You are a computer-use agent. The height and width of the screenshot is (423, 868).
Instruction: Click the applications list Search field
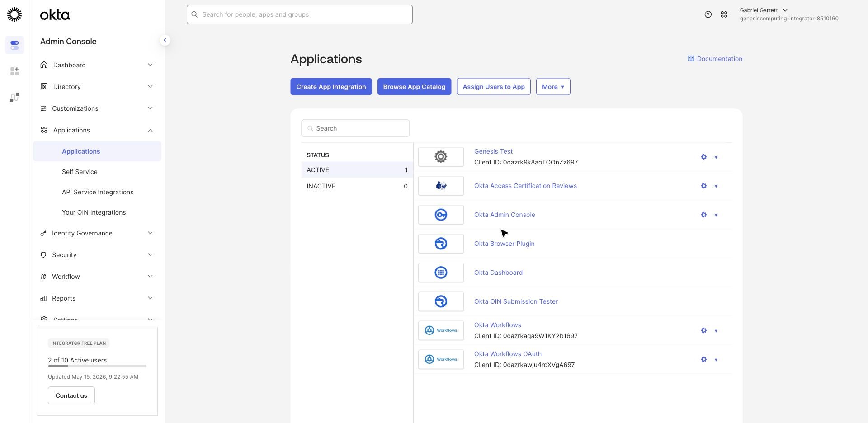click(355, 128)
